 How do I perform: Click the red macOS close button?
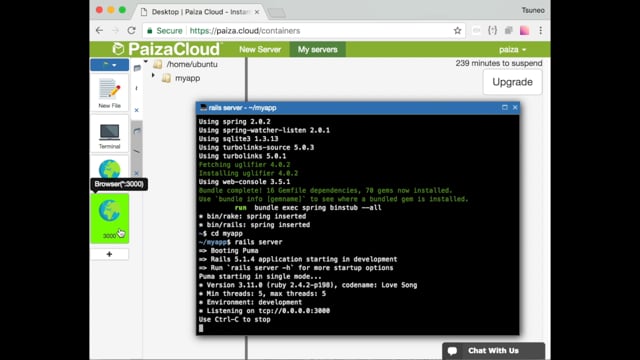click(x=99, y=10)
